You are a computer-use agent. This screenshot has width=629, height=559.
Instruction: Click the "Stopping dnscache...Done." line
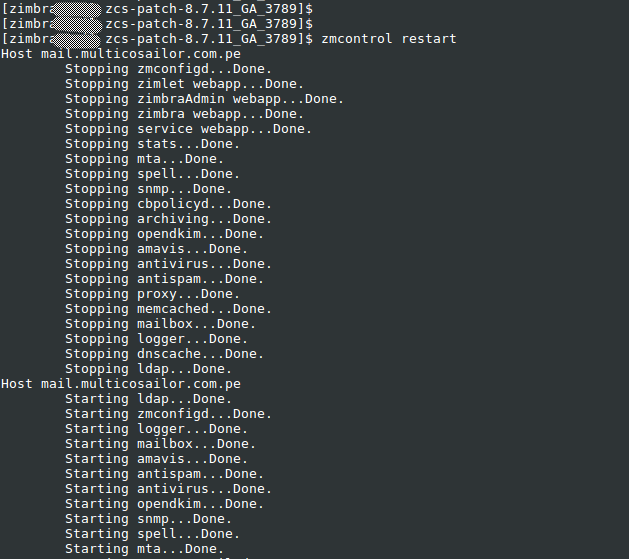point(164,354)
